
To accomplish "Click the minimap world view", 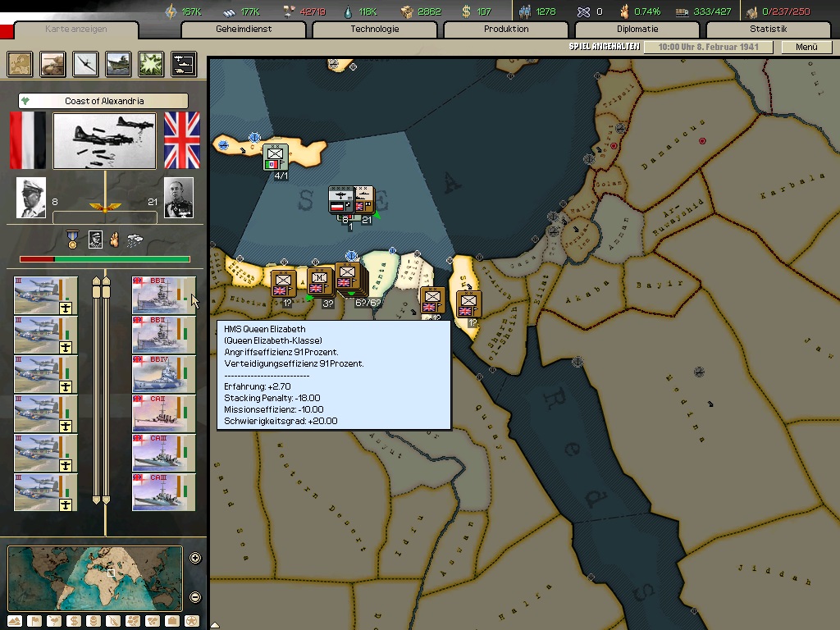I will [95, 578].
